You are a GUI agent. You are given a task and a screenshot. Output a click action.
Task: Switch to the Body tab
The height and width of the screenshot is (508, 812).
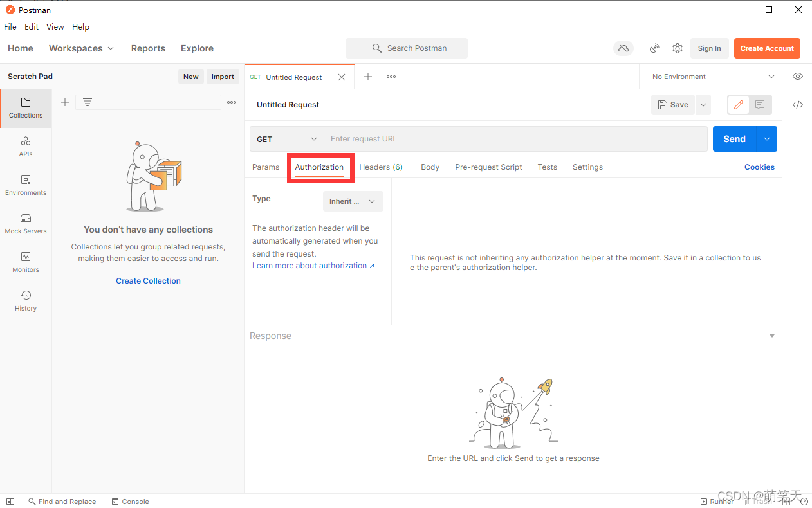(430, 167)
